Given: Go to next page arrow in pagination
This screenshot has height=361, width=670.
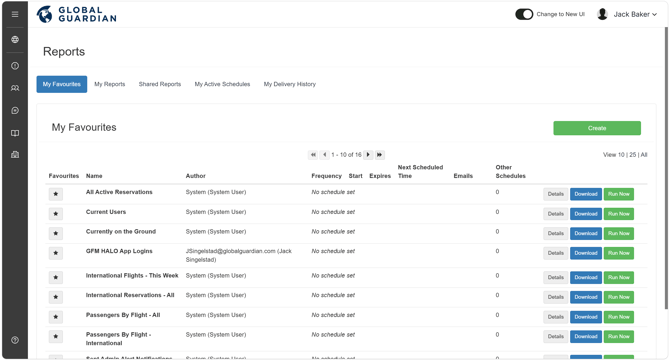Looking at the screenshot, I should pyautogui.click(x=368, y=155).
